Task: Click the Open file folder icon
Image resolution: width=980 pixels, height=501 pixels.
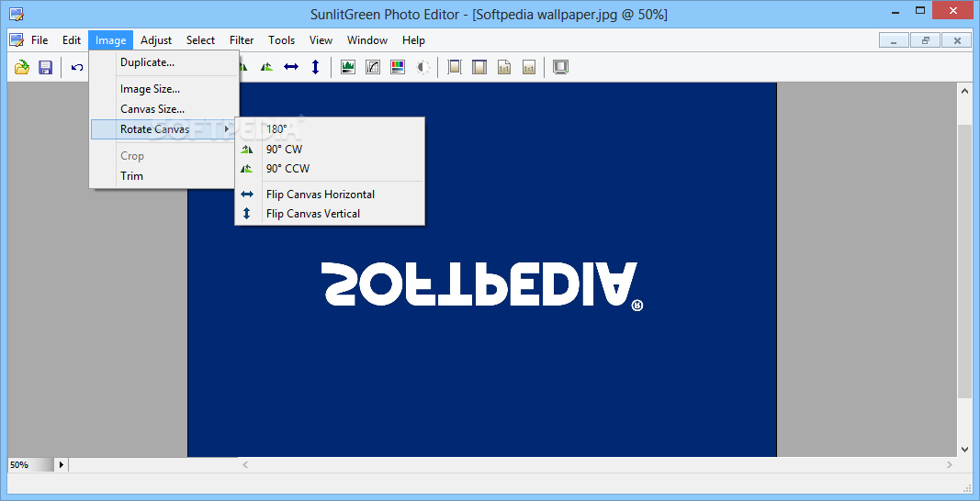Action: [22, 67]
